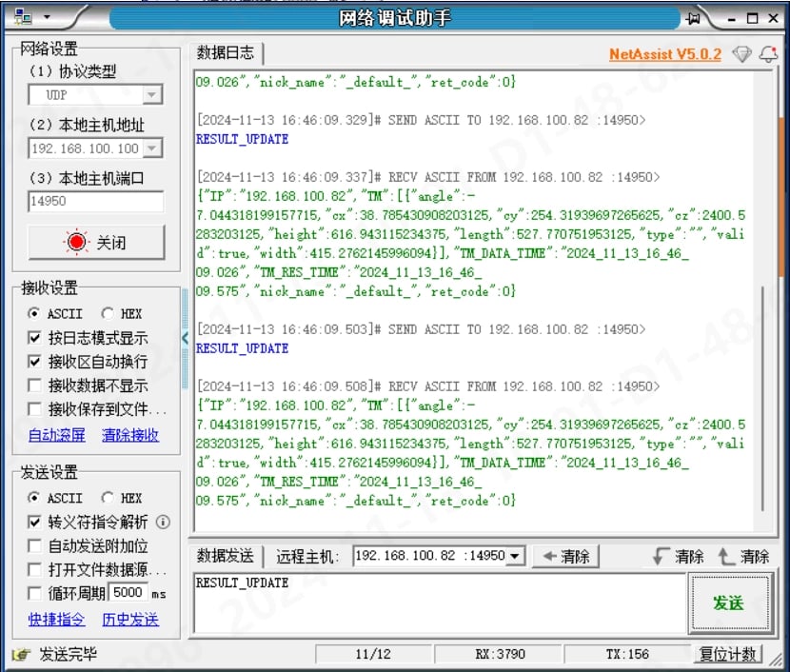Select HEX in receive settings
This screenshot has width=790, height=672.
point(122,314)
